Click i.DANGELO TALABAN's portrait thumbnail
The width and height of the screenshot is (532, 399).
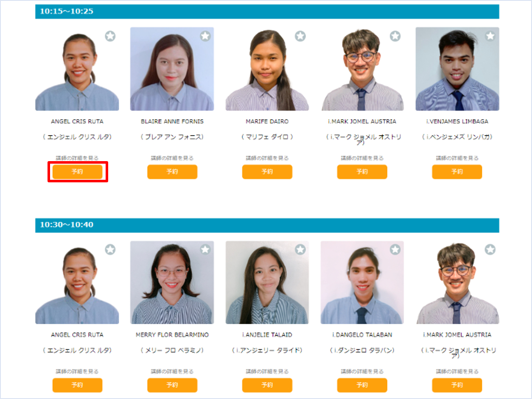pyautogui.click(x=362, y=282)
